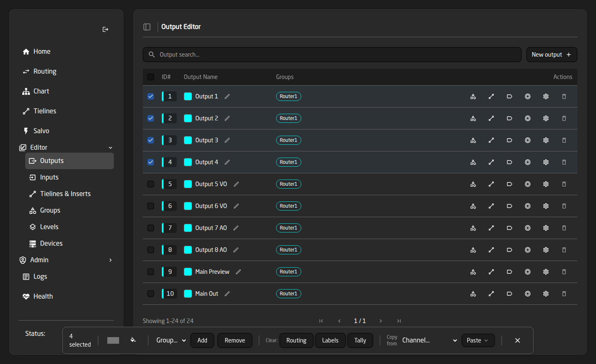Screen dimensions: 596x364
Task: Open the Copy from Channel... dropdown
Action: coord(430,340)
